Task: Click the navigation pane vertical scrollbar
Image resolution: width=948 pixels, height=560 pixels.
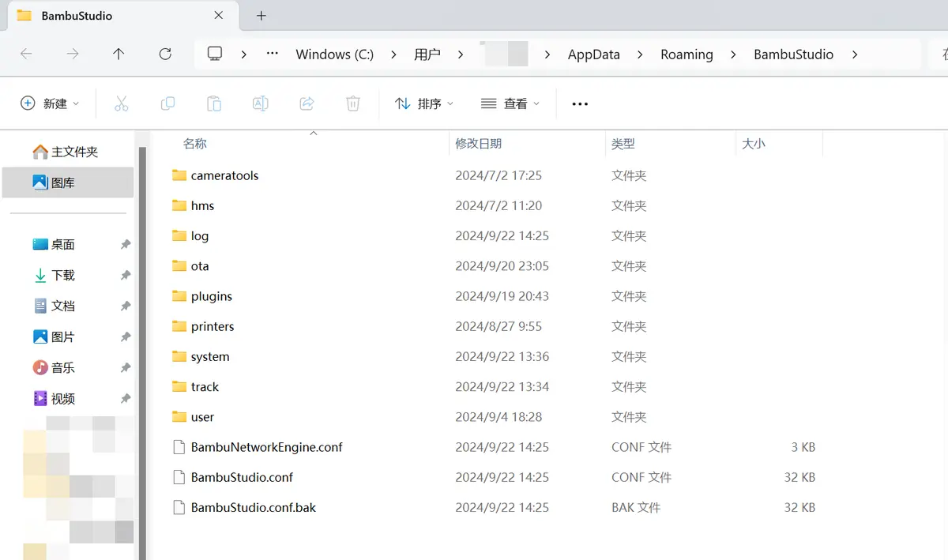Action: (143, 352)
